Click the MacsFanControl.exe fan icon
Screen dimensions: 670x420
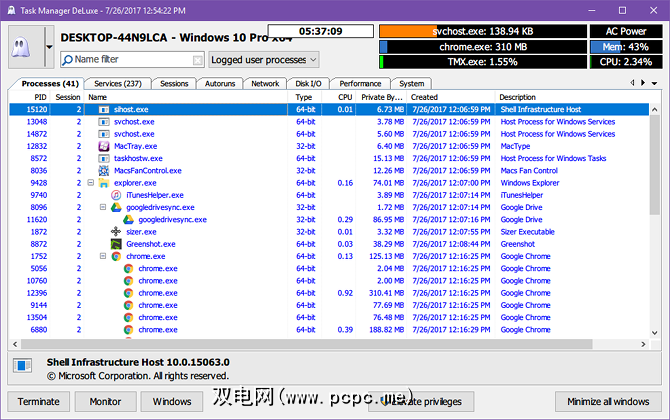[x=104, y=171]
